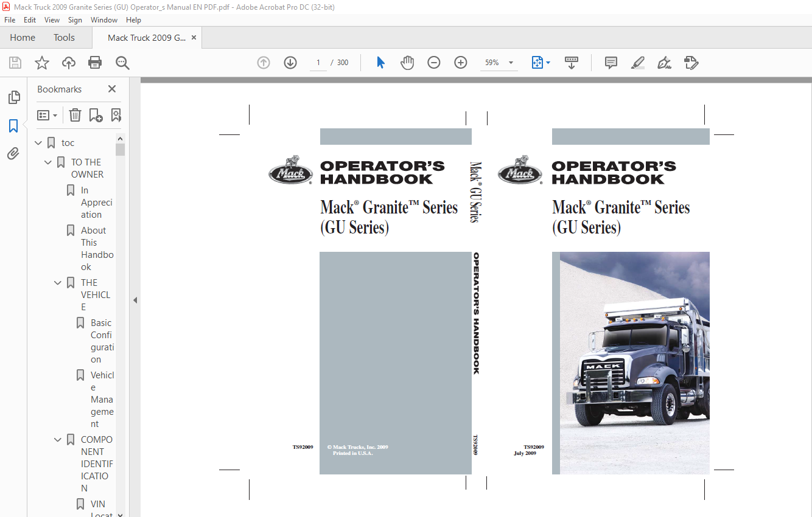812x517 pixels.
Task: Open the Page Thumbnails panel
Action: [13, 97]
